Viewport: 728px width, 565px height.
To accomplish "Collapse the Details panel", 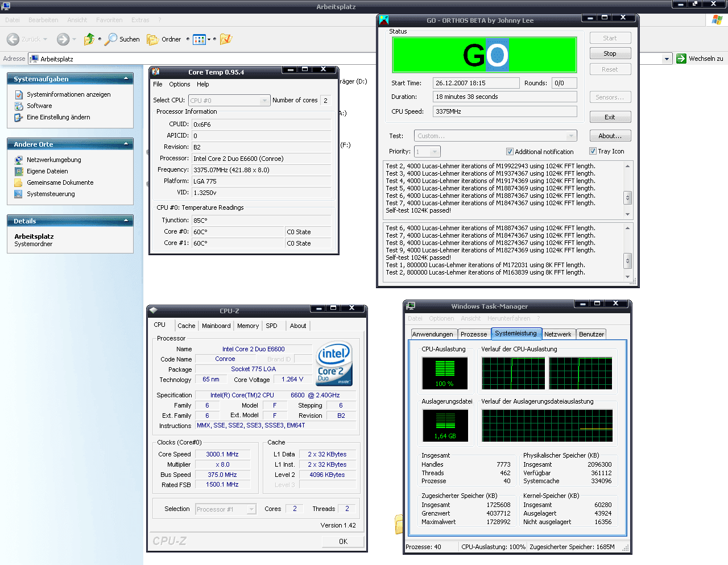I will (x=126, y=221).
